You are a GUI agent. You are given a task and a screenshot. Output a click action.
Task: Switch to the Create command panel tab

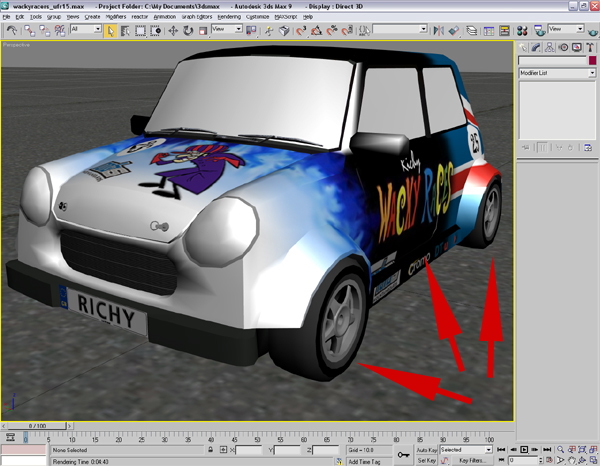point(523,47)
